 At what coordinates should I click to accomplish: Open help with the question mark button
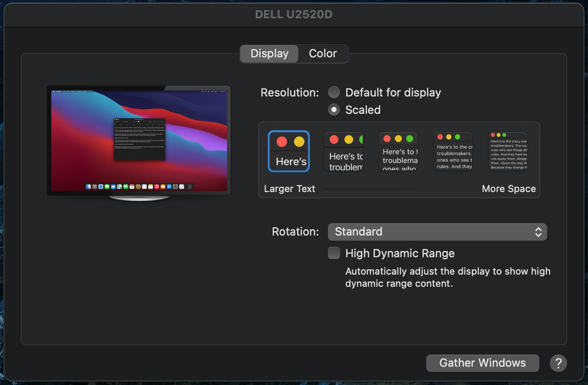click(558, 363)
